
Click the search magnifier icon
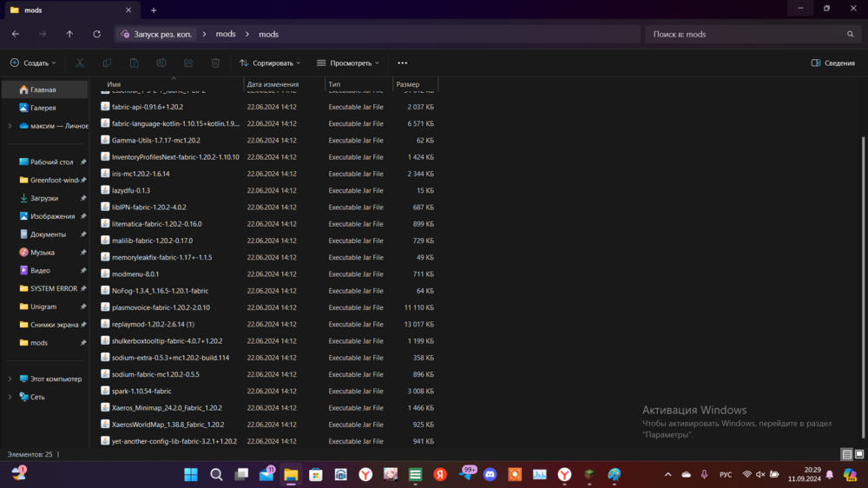[x=851, y=35]
